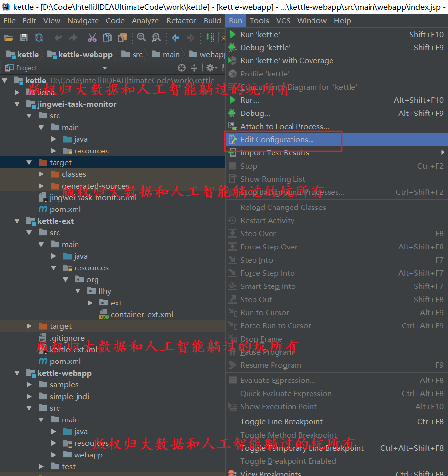Collapse the selected target folder
The image size is (448, 476).
click(29, 163)
